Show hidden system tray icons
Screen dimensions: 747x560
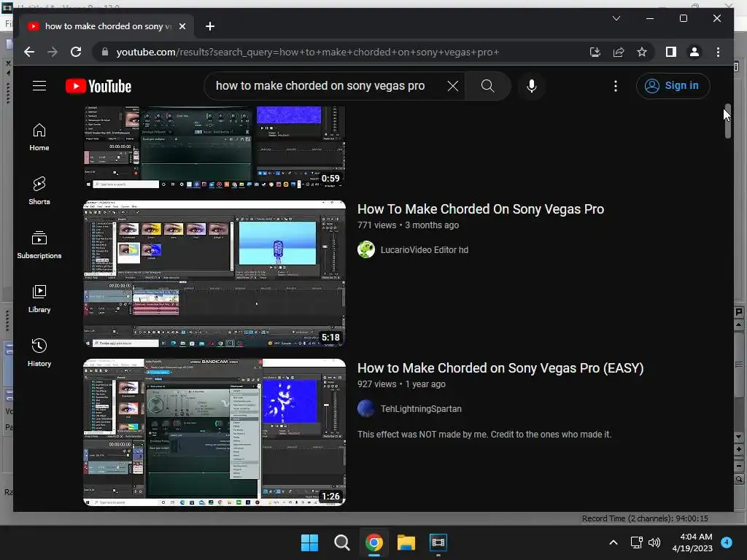point(614,542)
